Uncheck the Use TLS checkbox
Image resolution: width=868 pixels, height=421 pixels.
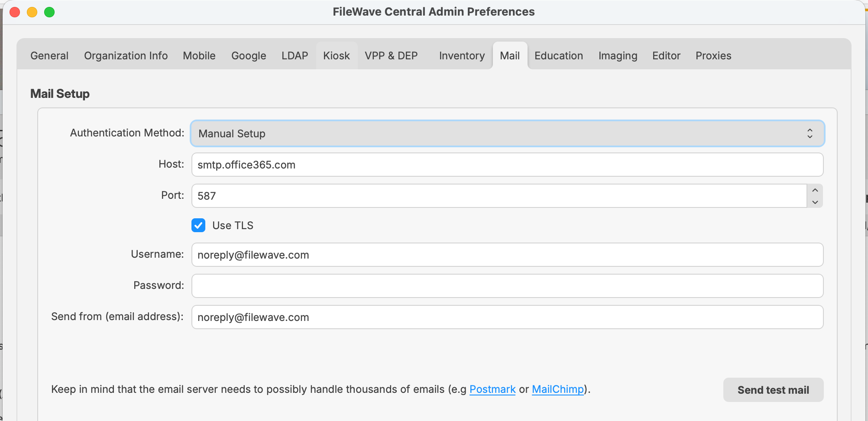[198, 225]
